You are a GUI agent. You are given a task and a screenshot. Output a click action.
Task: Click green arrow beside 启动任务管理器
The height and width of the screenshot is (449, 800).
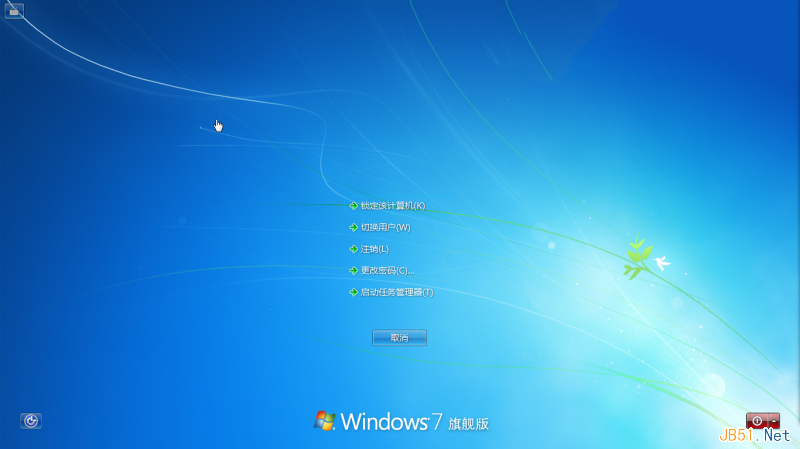(x=354, y=292)
